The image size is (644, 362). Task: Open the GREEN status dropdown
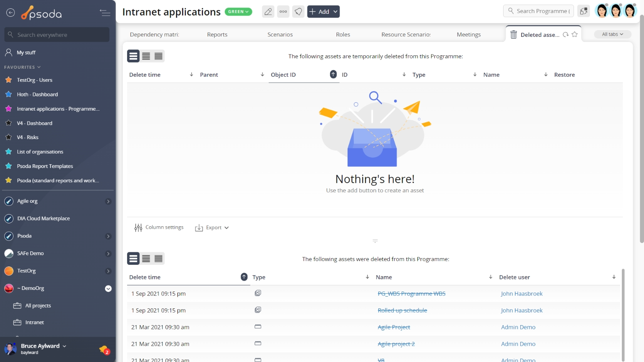pyautogui.click(x=238, y=12)
